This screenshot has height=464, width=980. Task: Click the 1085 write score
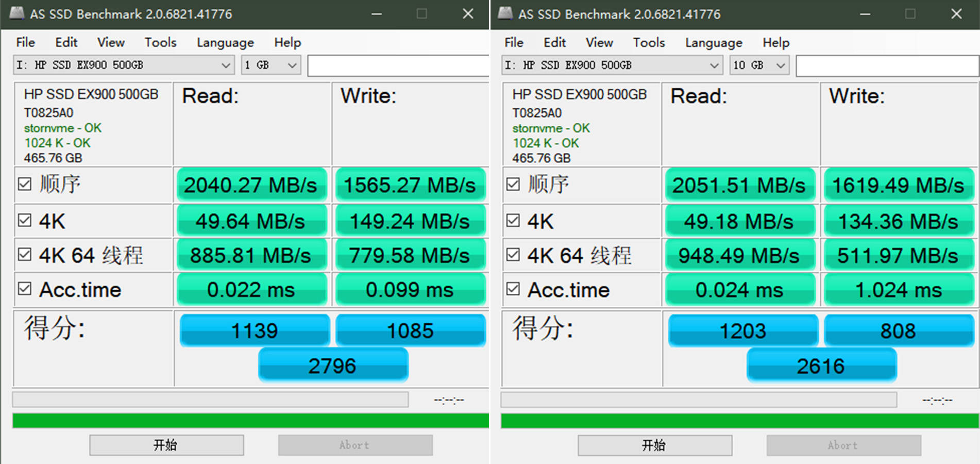[x=411, y=330]
